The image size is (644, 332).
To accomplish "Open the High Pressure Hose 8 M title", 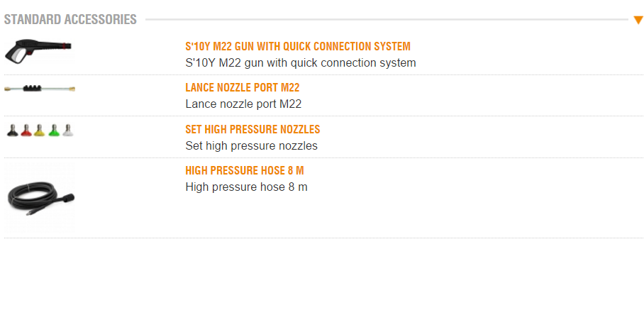I will (x=245, y=171).
